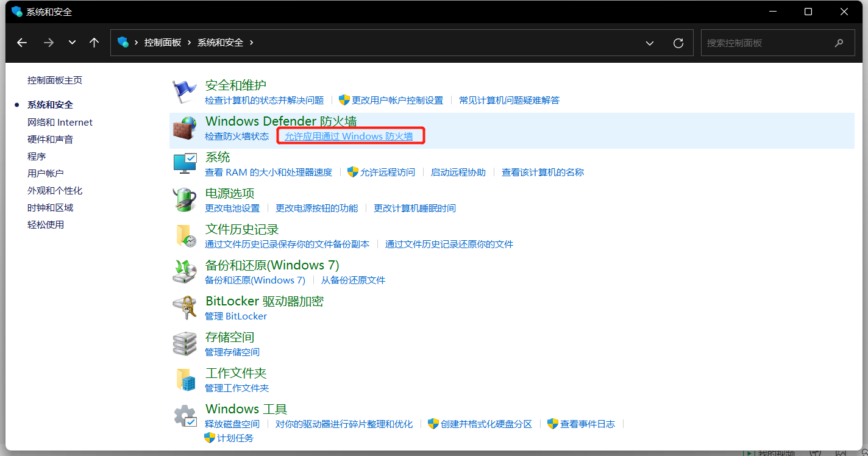
Task: Go forward with the right arrow
Action: pos(49,43)
